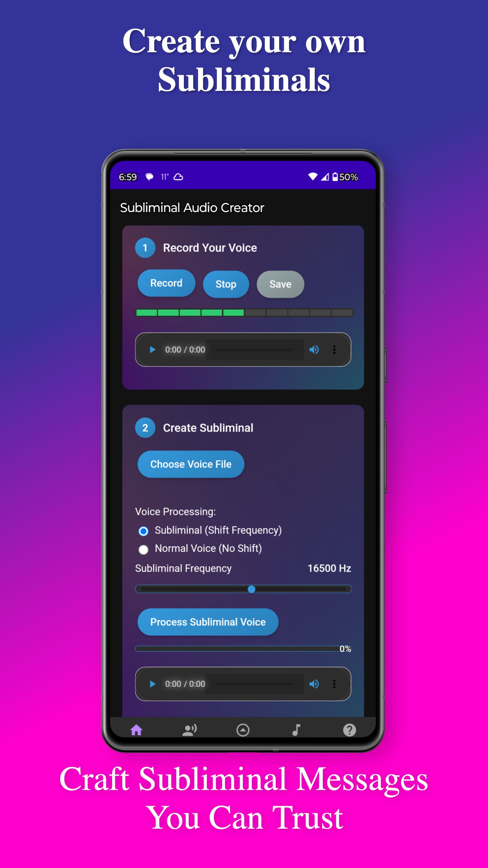Enable Normal Voice No Shift option

(x=145, y=549)
